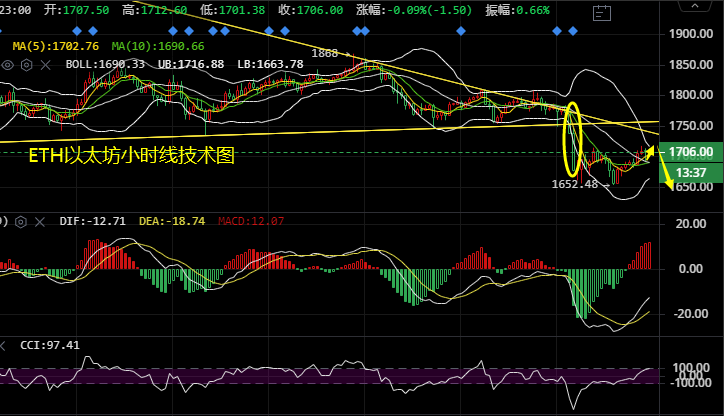Click the open price 开:1707.50
Image resolution: width=724 pixels, height=416 pixels.
[x=77, y=10]
